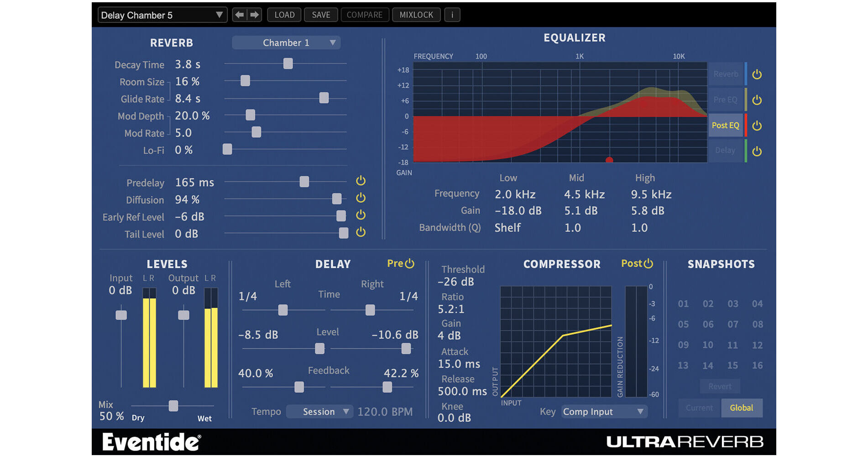Click the Reverb power icon in the equalizer

[756, 74]
